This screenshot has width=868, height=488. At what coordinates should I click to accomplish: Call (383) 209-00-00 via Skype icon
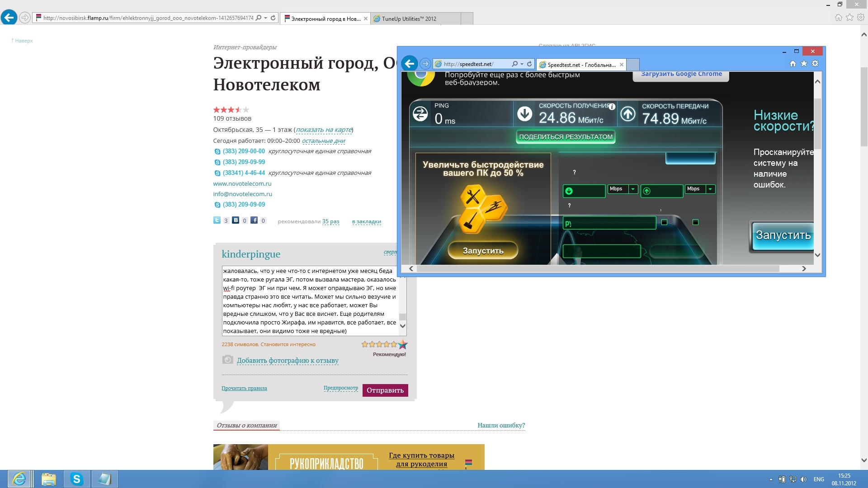[217, 152]
